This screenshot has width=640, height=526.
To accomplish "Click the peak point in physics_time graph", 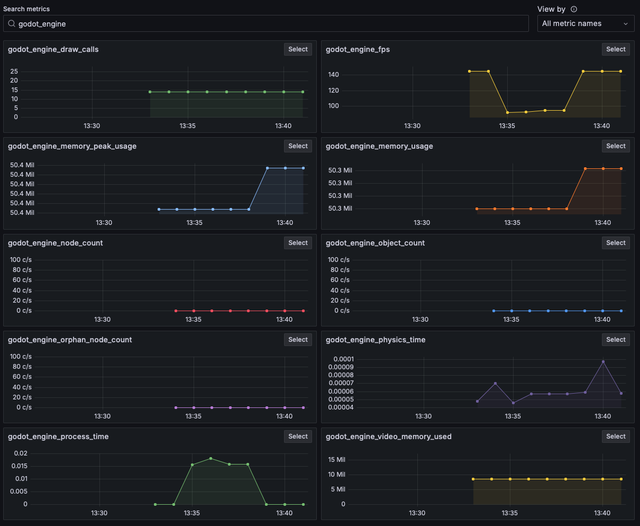I will (603, 362).
